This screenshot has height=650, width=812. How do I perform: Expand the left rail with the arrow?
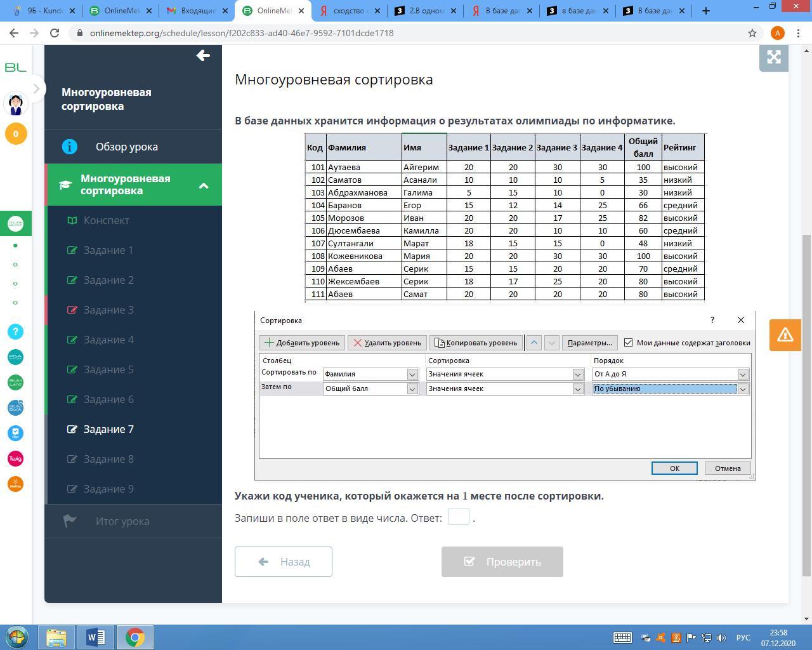point(36,89)
